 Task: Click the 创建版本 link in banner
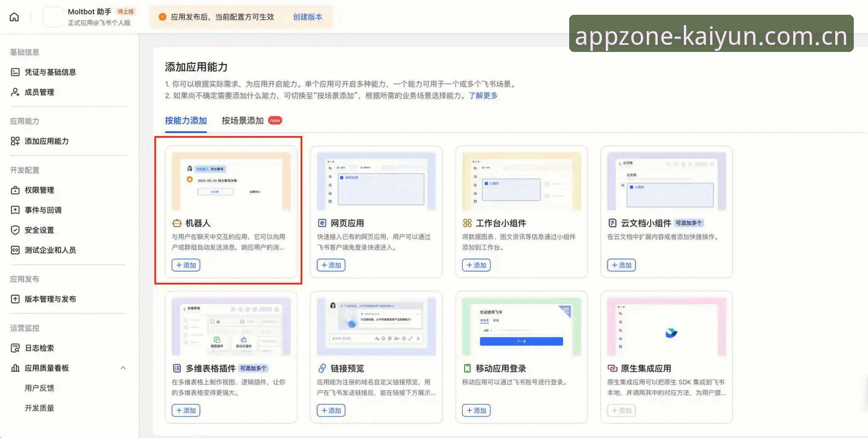(308, 17)
